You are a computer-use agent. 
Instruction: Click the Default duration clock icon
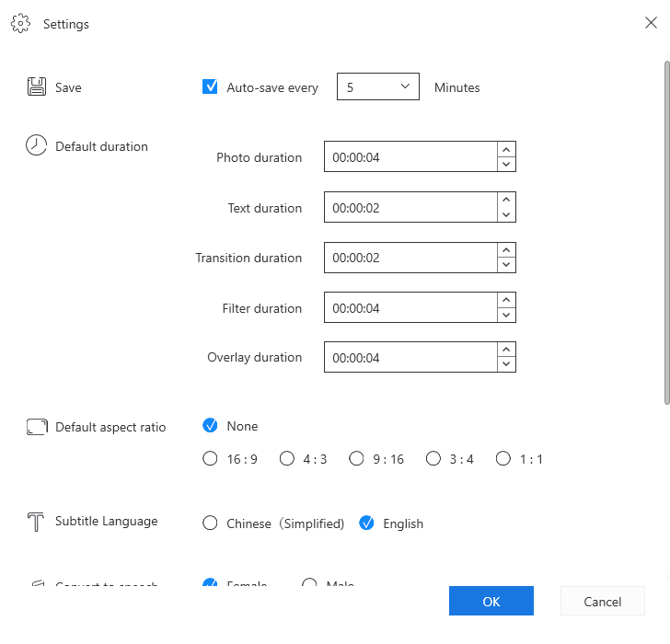pyautogui.click(x=36, y=145)
